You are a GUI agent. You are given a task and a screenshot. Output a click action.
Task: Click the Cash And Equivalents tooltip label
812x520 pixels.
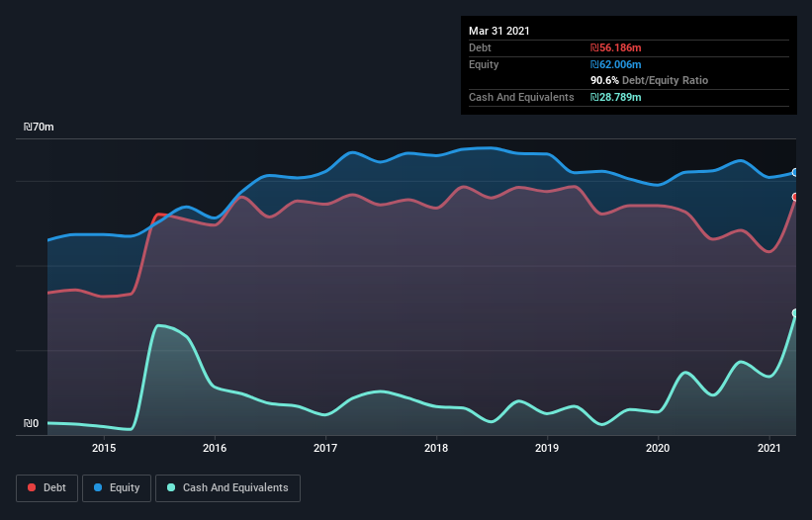coord(521,97)
